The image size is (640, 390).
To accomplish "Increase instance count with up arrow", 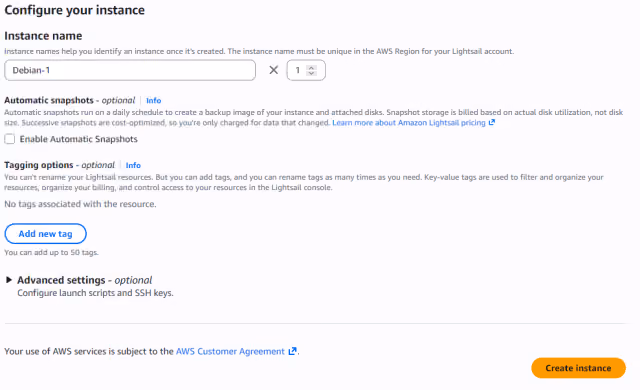I will tap(311, 68).
